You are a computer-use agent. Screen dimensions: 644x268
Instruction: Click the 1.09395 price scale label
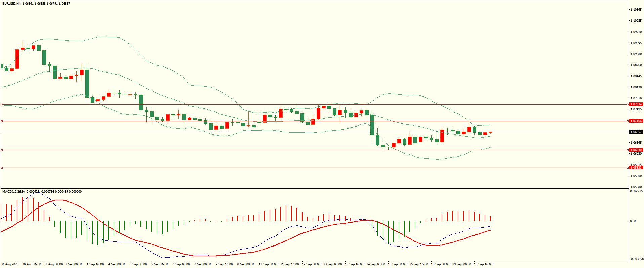click(636, 43)
